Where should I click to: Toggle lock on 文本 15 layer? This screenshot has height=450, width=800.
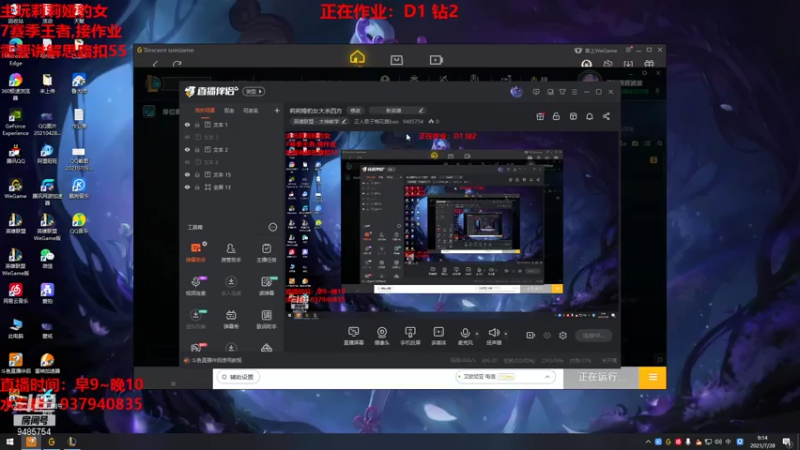pyautogui.click(x=197, y=174)
